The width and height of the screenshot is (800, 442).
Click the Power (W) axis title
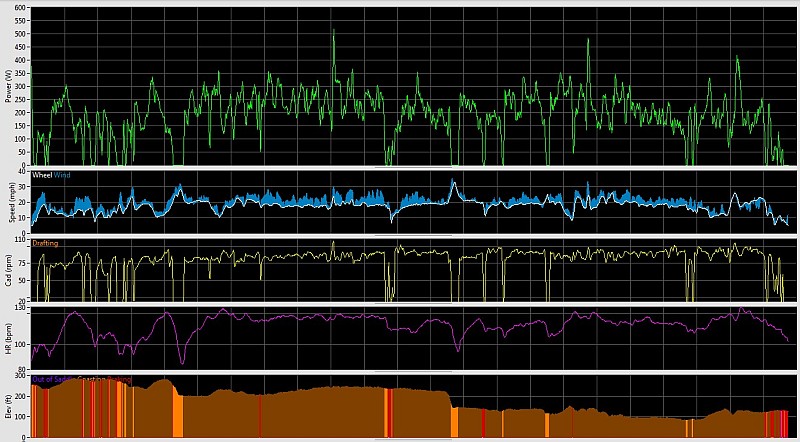[8, 86]
